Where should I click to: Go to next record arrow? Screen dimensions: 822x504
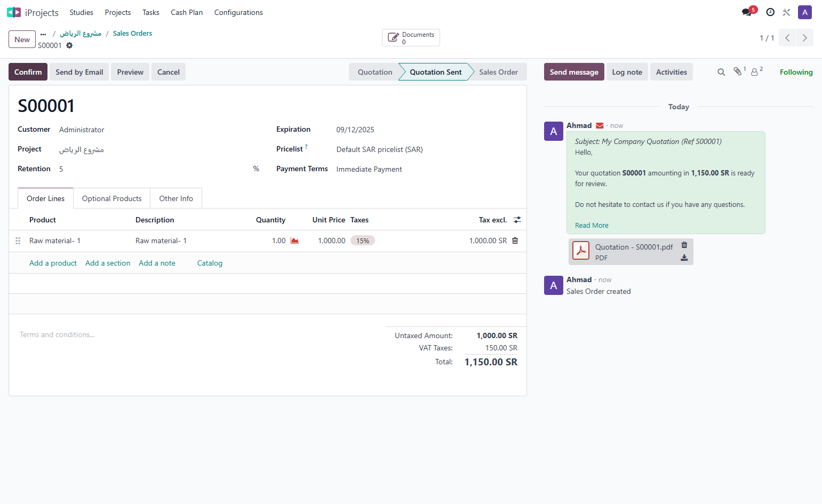click(805, 38)
